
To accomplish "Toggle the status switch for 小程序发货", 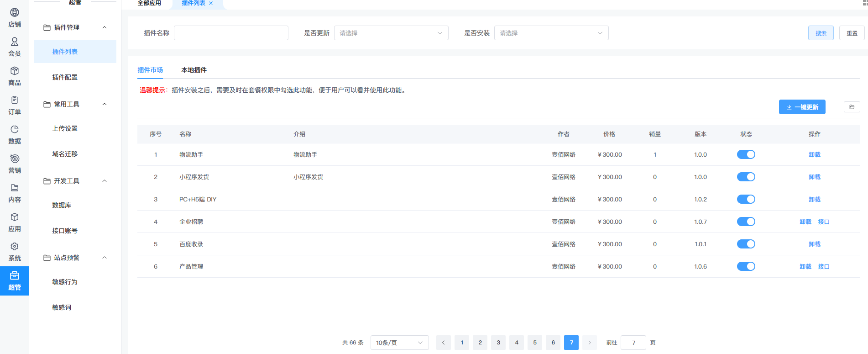I will click(x=746, y=177).
